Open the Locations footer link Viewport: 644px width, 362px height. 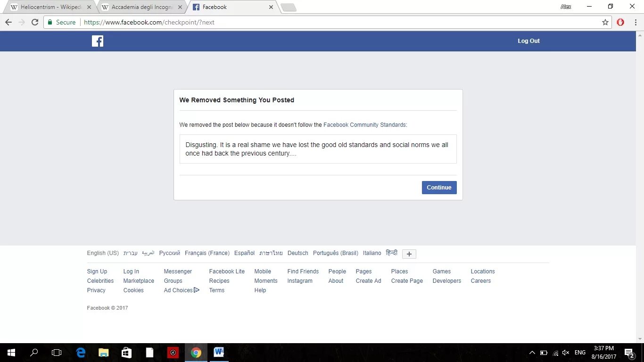[483, 271]
